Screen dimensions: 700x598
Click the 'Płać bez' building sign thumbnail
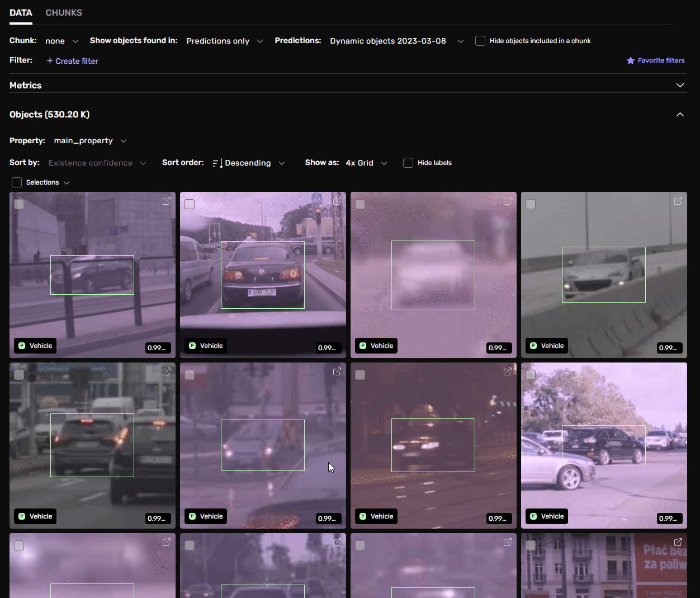coord(604,566)
